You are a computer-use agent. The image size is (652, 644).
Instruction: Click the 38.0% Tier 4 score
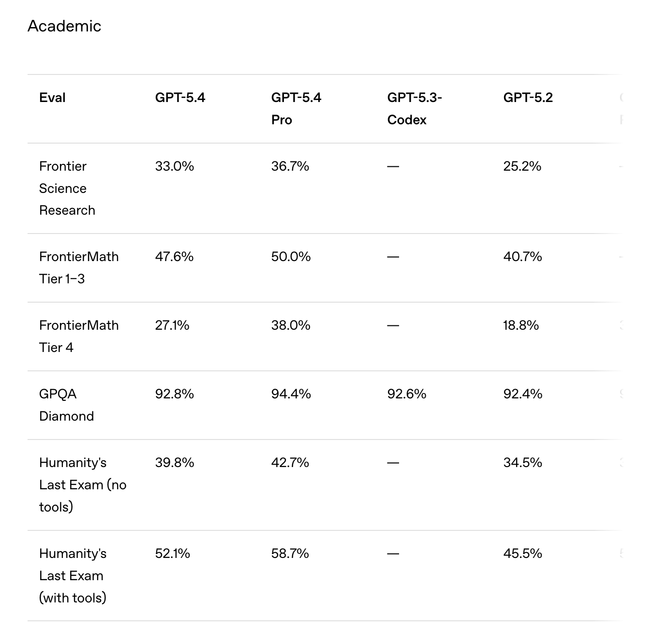tap(291, 325)
